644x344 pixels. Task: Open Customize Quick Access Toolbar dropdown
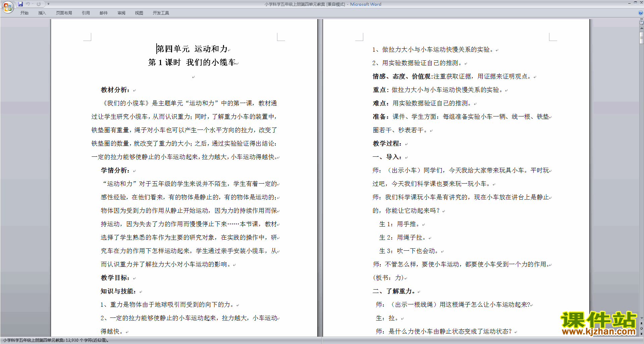pyautogui.click(x=48, y=4)
